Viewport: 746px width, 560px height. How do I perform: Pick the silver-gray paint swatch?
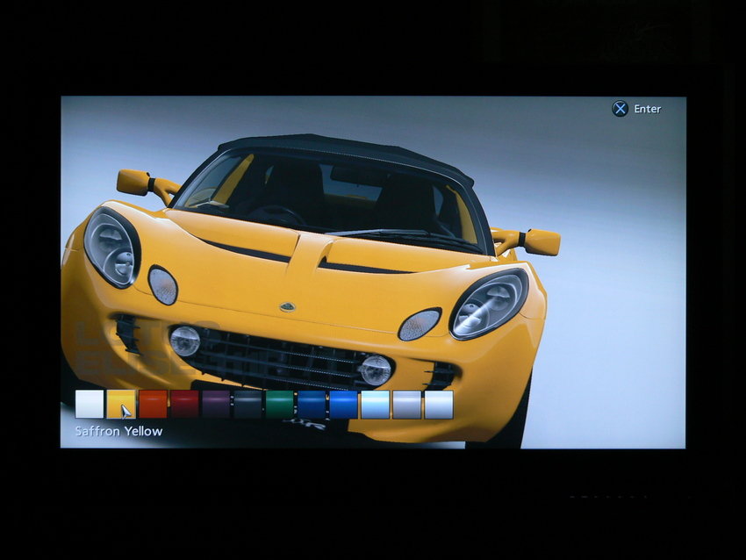(407, 405)
